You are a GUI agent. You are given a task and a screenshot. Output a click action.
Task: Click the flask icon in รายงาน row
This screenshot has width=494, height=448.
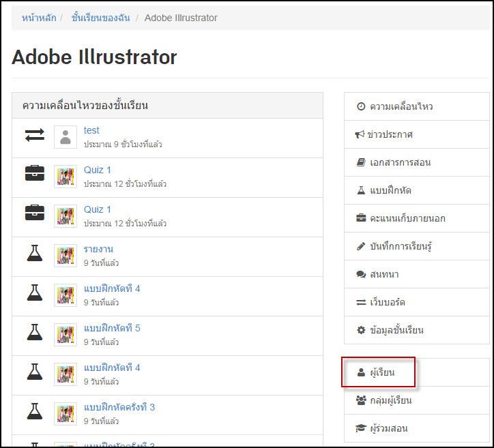(35, 253)
